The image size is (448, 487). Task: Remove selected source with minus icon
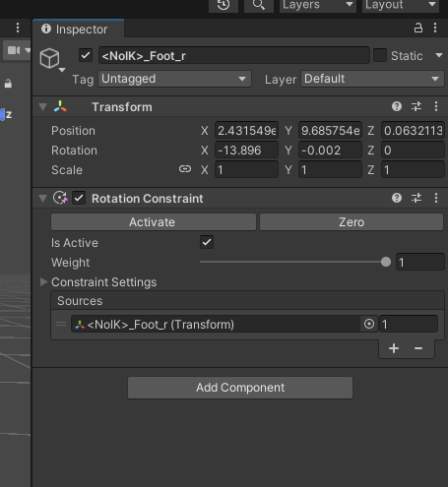[418, 348]
